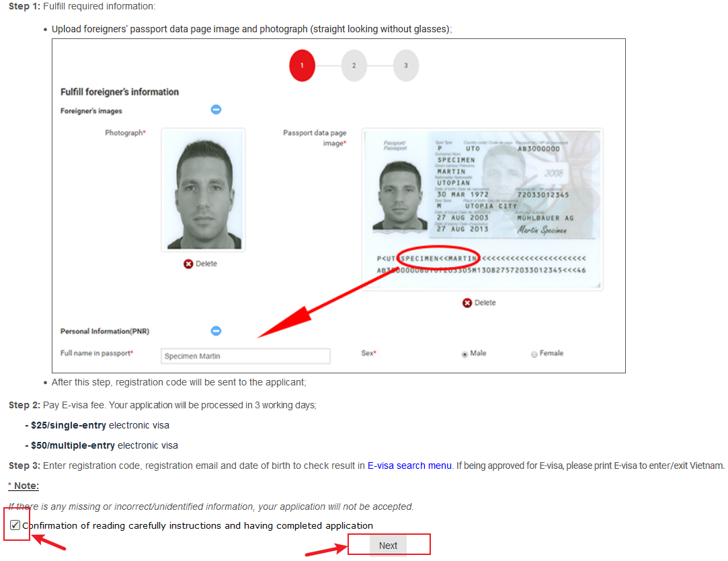Collapse the Foreigner's images section
The image size is (728, 561).
216,110
